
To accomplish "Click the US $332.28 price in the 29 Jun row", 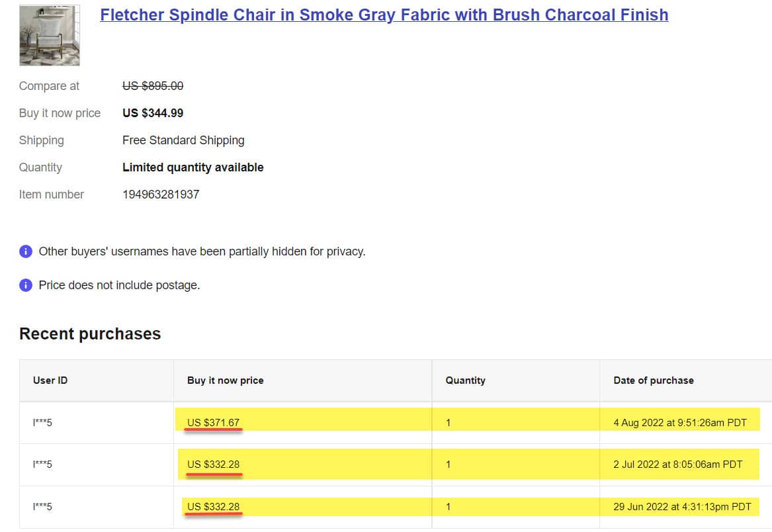I will click(213, 507).
